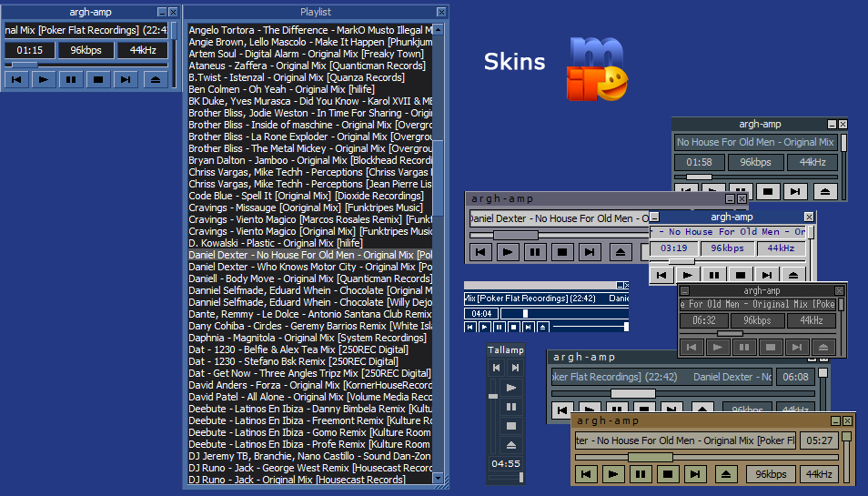Play track in the 01:15 argh-amp player

click(x=43, y=80)
